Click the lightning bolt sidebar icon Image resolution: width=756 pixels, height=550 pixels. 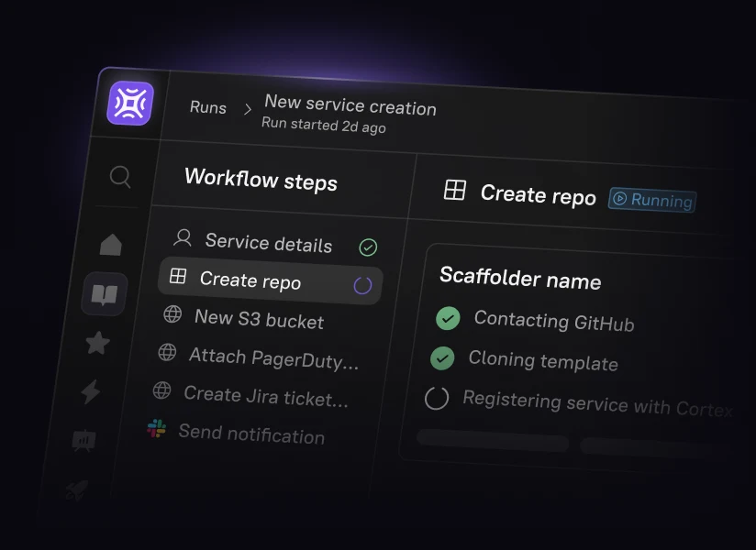click(91, 392)
